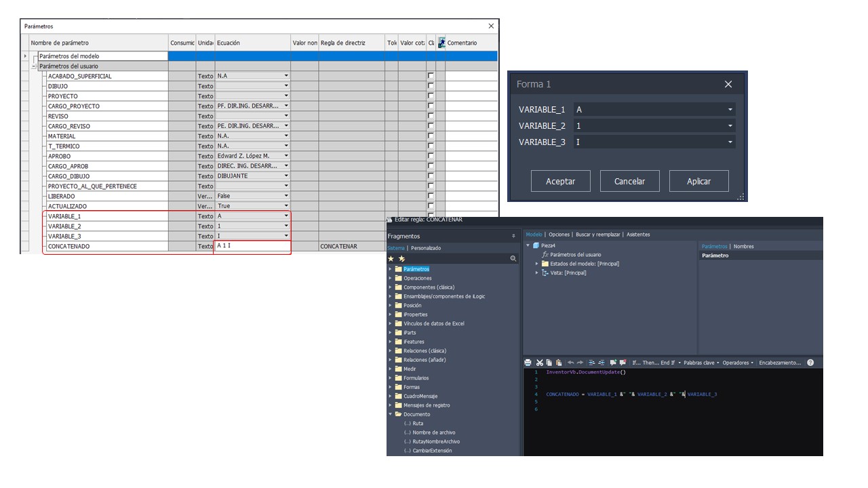
Task: Click the CONCATENADO equation field showing A 1 I
Action: (251, 247)
